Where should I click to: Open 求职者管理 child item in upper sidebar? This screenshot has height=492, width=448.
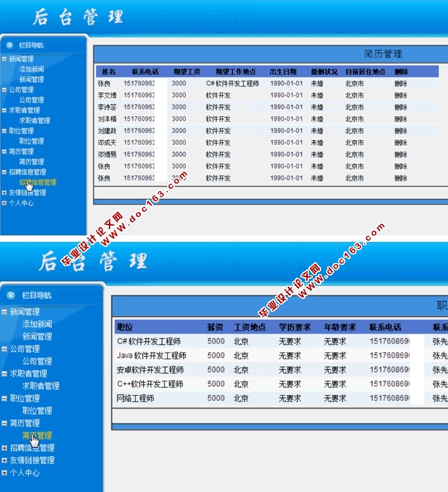point(35,121)
